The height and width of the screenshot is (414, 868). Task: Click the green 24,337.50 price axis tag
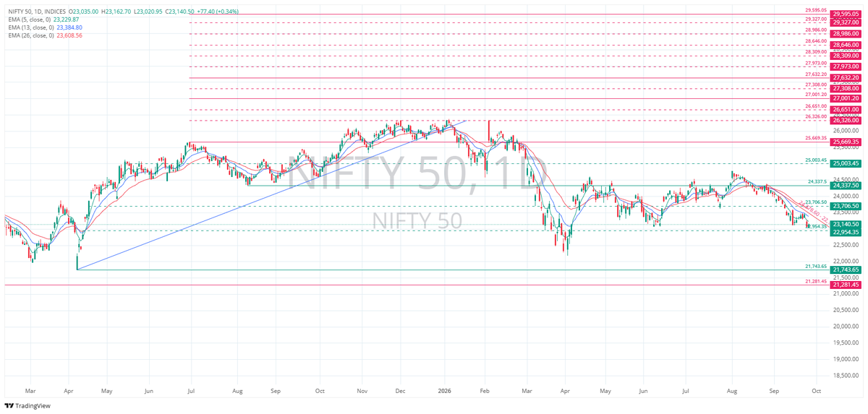click(x=846, y=185)
